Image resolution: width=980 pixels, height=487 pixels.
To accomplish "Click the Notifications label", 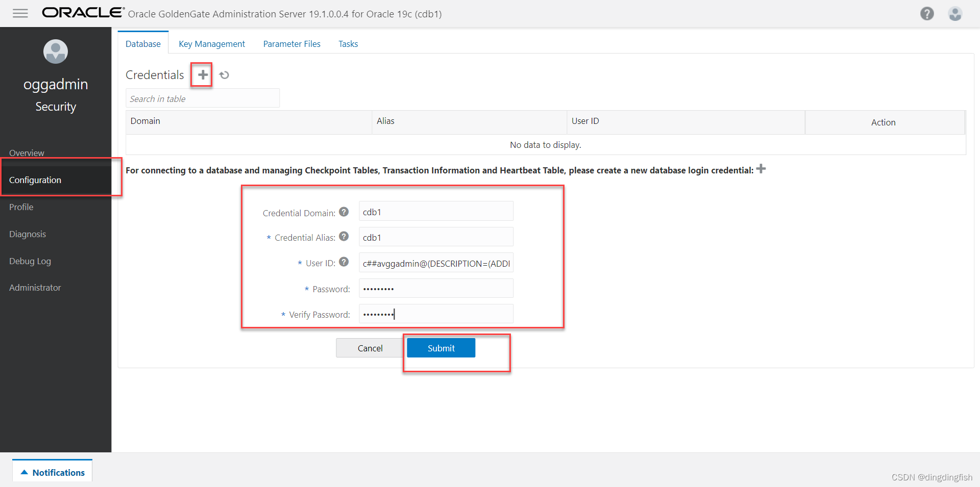I will coord(59,473).
